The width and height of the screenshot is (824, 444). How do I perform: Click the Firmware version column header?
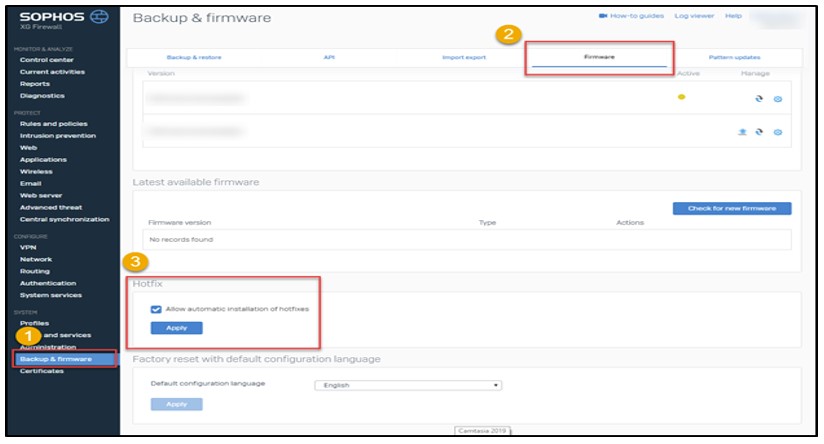click(180, 223)
